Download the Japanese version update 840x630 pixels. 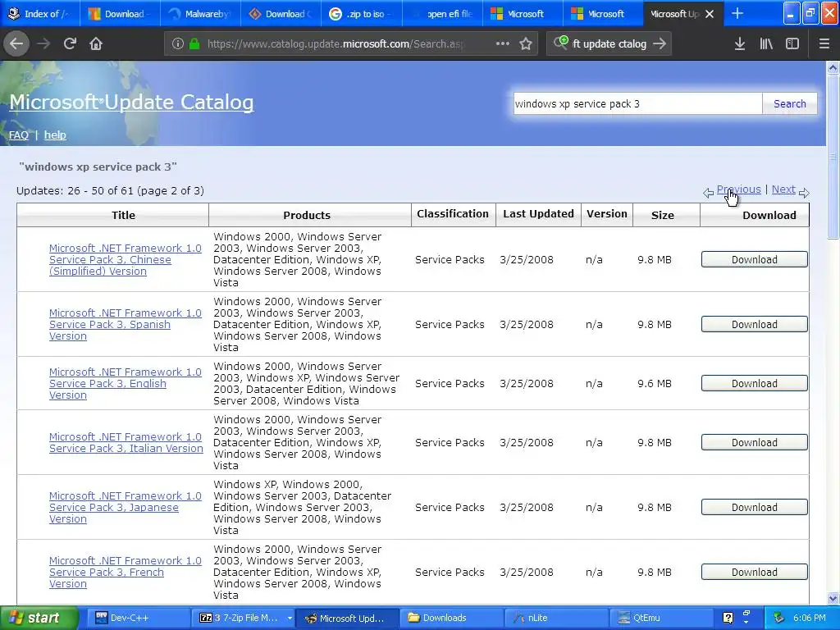click(755, 507)
